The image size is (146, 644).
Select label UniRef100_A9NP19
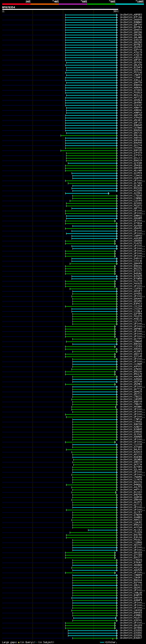(x=131, y=113)
